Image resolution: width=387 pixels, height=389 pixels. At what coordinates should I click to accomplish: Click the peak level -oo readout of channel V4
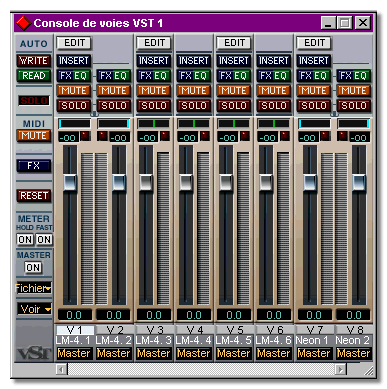[x=188, y=137]
